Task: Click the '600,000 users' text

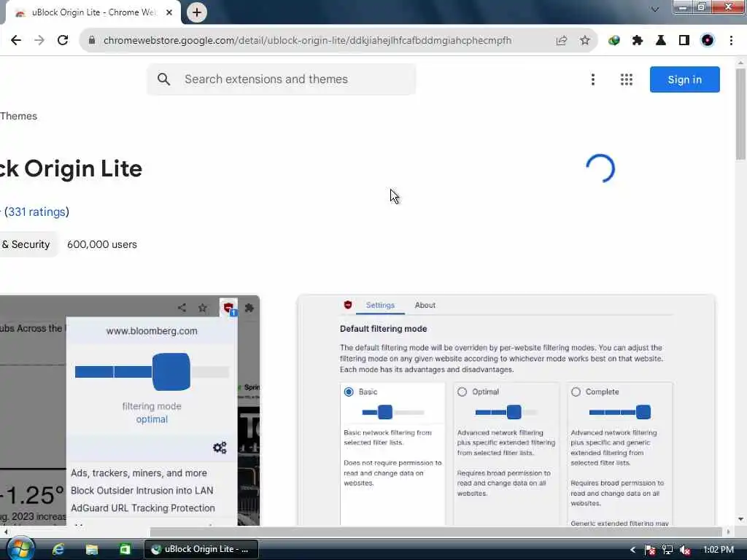Action: click(102, 244)
